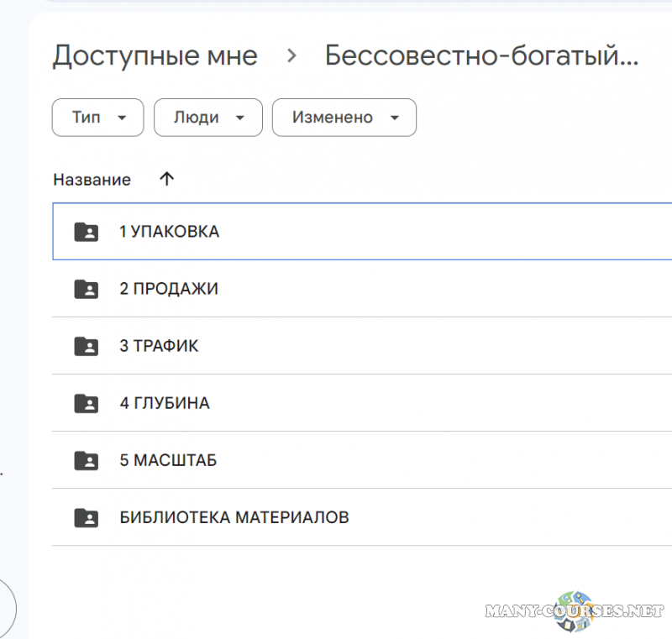Select the 4 ГЛУБИНА folder name
Viewport: 672px width, 639px height.
pos(165,403)
